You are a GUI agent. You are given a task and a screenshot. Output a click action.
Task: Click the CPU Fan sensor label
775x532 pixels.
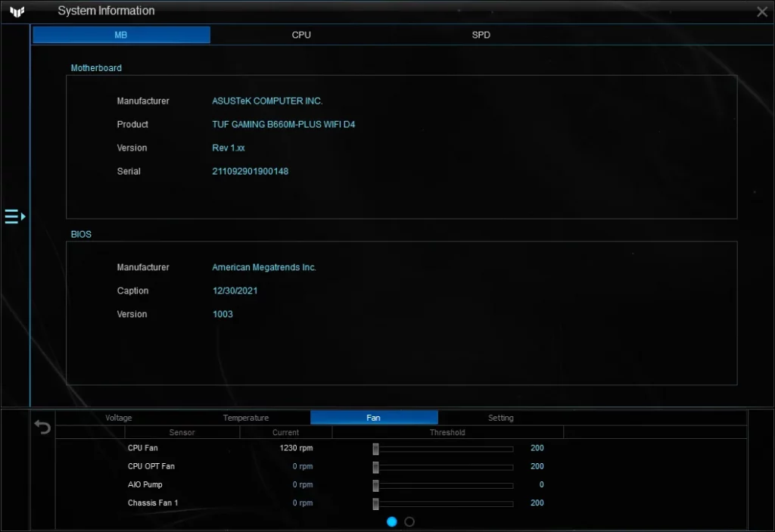coord(143,448)
